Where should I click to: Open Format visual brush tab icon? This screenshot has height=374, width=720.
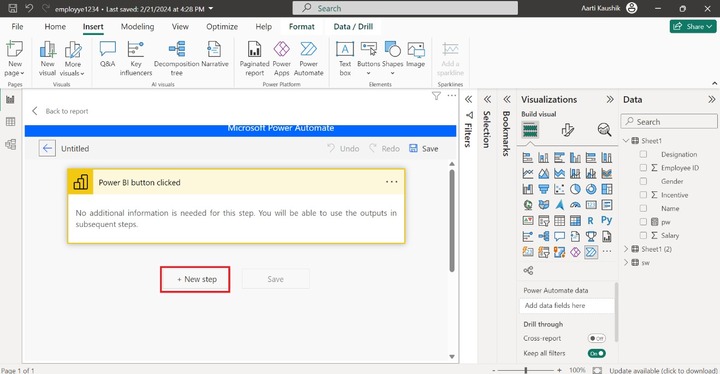pos(568,130)
